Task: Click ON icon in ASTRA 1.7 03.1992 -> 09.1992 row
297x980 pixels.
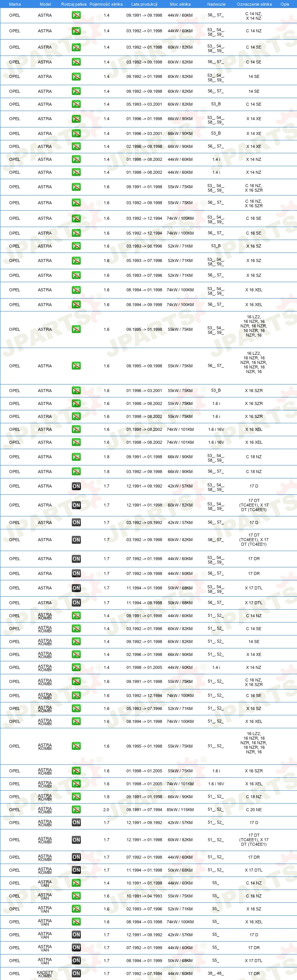Action: click(x=76, y=523)
